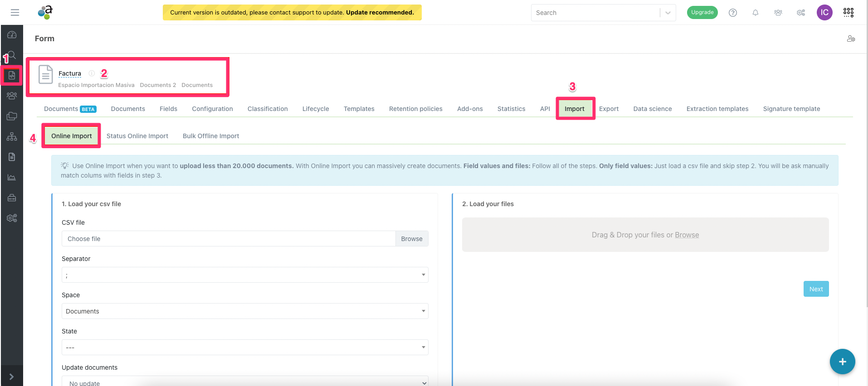
Task: Open the notifications bell icon
Action: [x=755, y=13]
